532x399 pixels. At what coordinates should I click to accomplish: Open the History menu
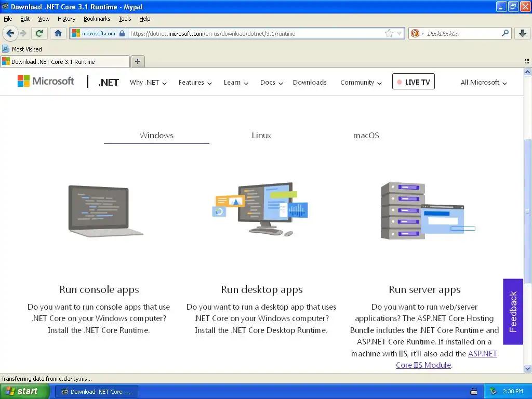click(66, 19)
